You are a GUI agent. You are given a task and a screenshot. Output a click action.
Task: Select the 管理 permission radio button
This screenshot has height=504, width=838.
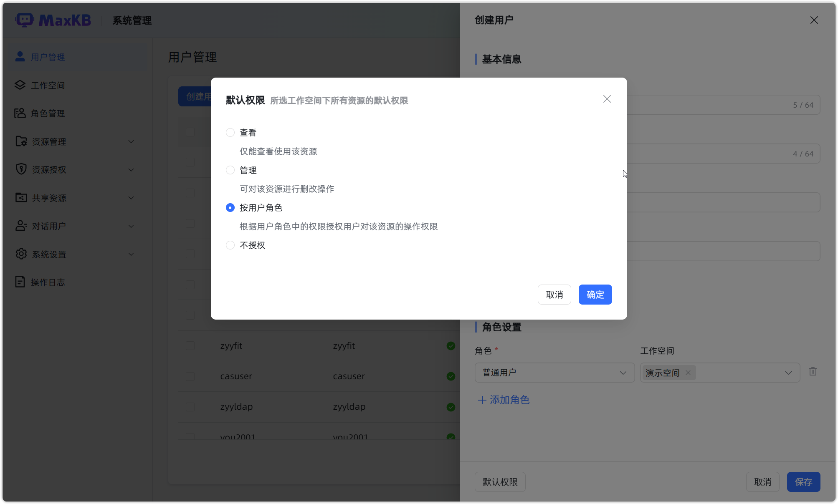(x=230, y=170)
